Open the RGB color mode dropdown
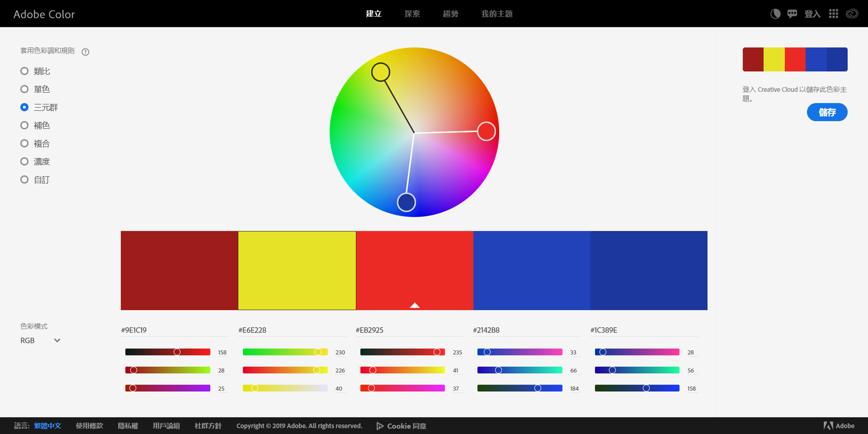 coord(40,341)
